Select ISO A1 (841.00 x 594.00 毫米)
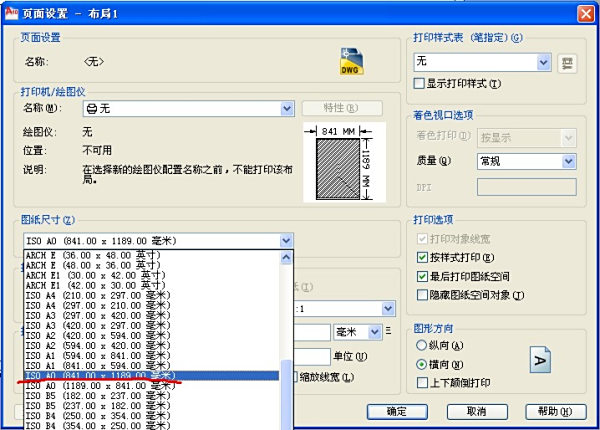Image resolution: width=600 pixels, height=430 pixels. click(152, 365)
